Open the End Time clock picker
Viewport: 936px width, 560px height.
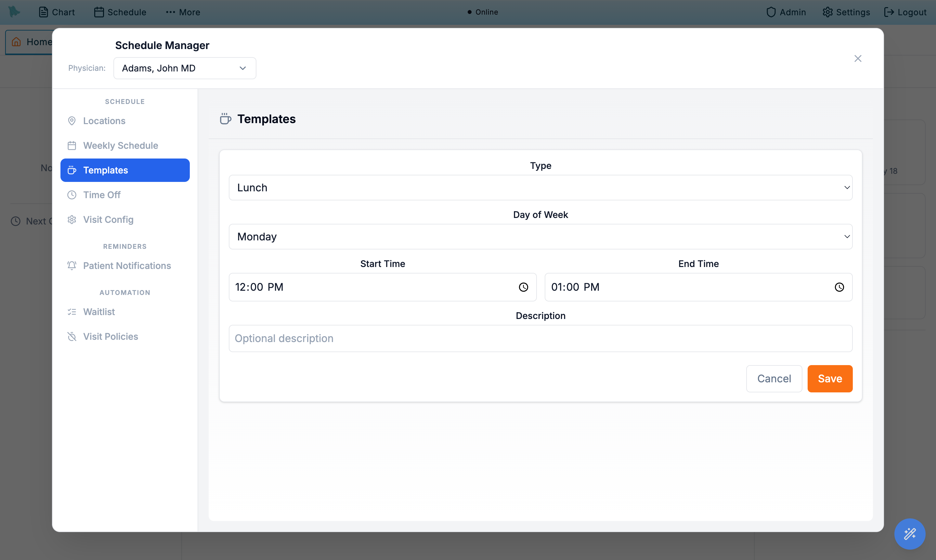(x=839, y=287)
